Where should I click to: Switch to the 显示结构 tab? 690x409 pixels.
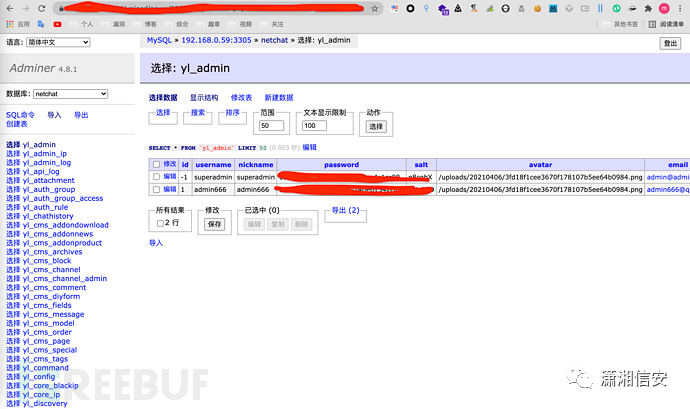click(204, 98)
